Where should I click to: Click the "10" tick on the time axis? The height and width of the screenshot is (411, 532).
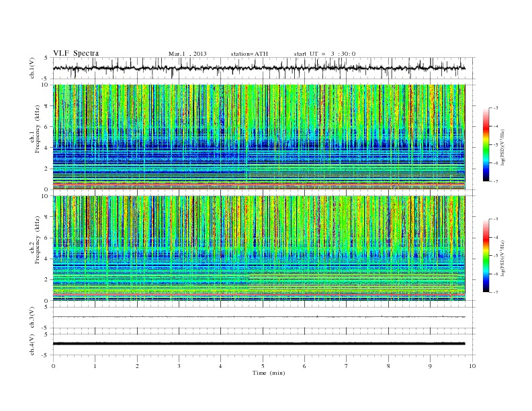[472, 366]
